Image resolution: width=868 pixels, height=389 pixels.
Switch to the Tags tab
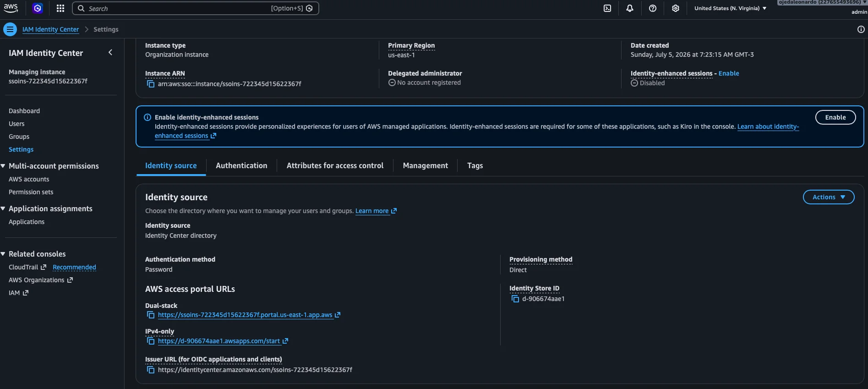pyautogui.click(x=475, y=166)
